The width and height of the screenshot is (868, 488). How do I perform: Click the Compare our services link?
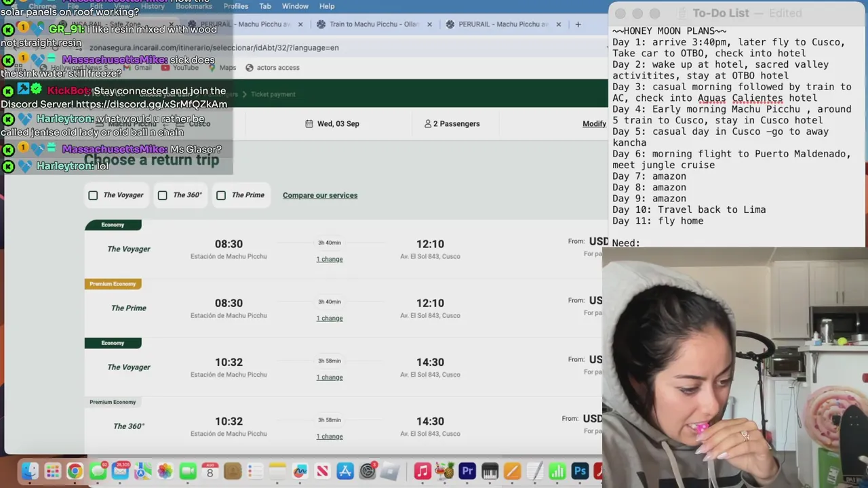(x=320, y=195)
